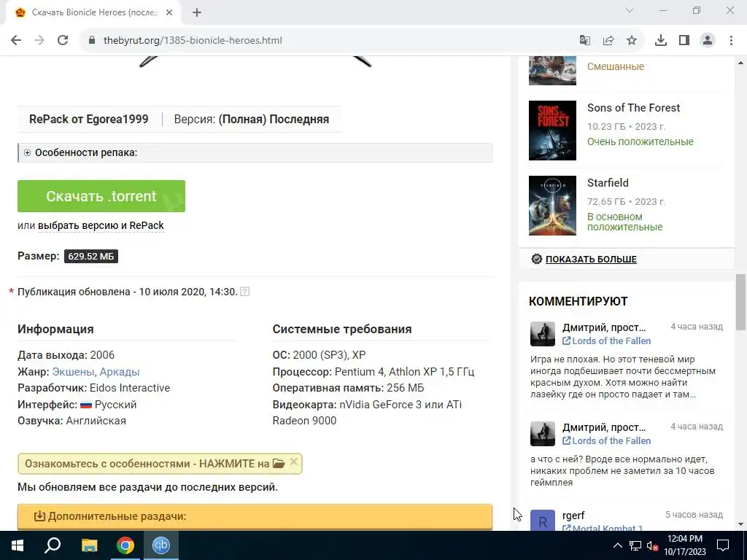Click the second Дмитрий commenter avatar

(x=543, y=434)
